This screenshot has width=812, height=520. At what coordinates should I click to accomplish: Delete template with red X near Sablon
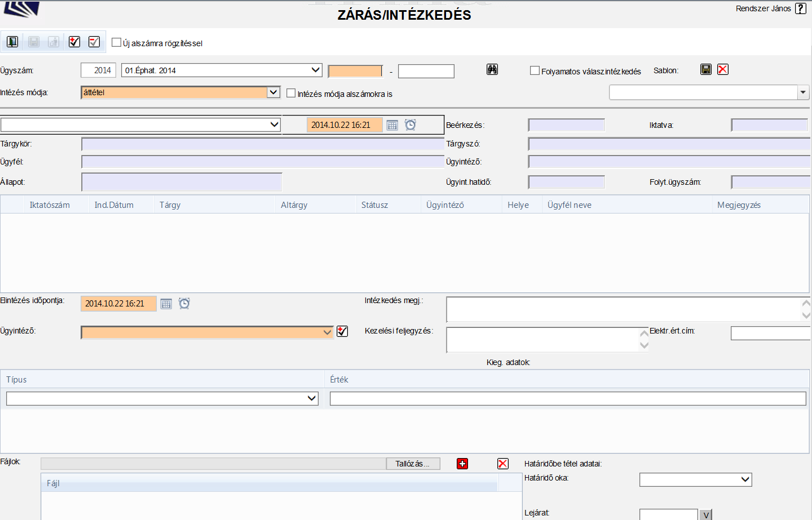point(723,69)
